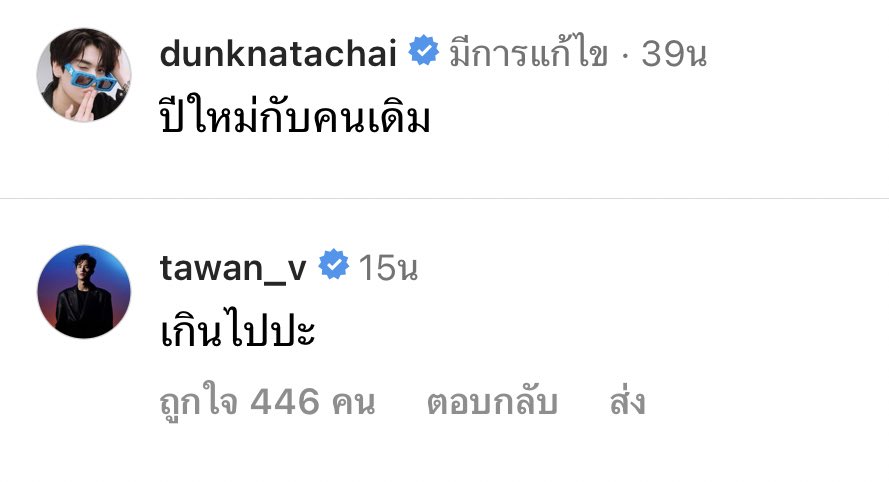This screenshot has height=482, width=889.
Task: Tap the verified badge beside tawan_v
Action: click(x=333, y=264)
